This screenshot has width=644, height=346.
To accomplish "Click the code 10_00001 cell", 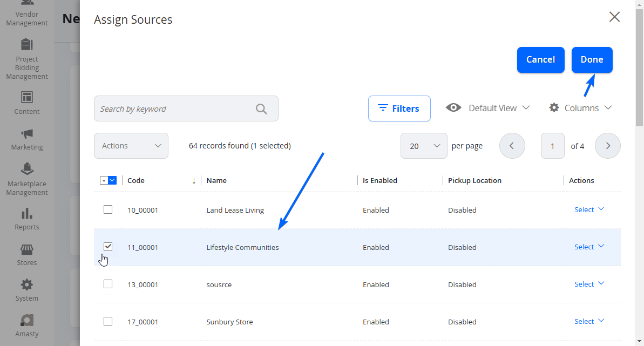I will tap(143, 210).
